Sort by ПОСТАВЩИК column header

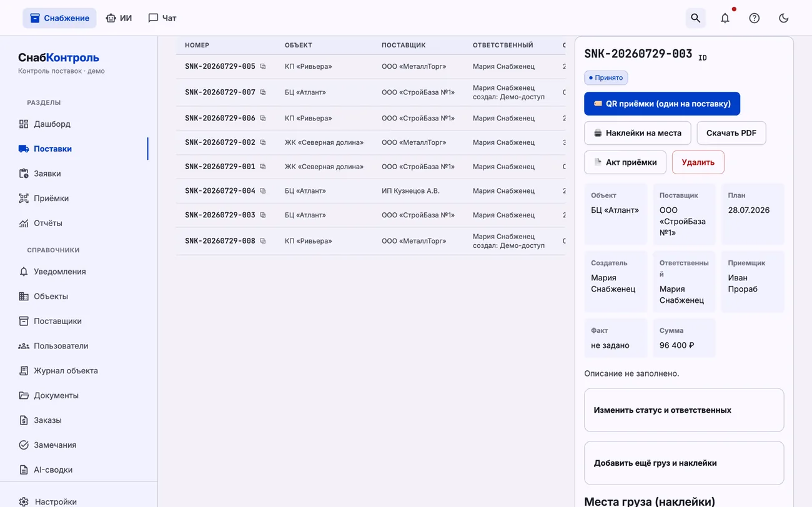click(404, 45)
